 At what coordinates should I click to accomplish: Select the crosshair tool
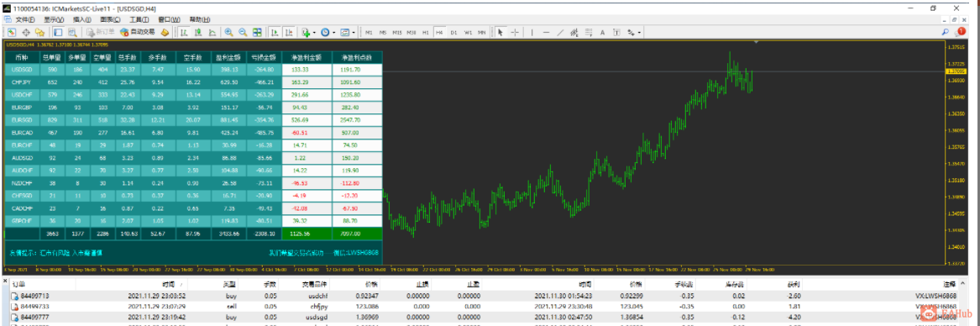(x=515, y=32)
